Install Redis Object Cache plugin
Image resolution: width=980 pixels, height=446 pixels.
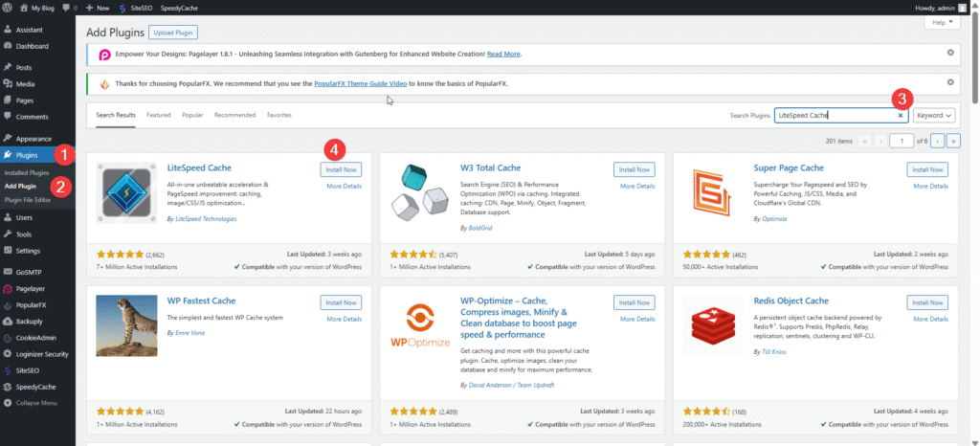pos(927,302)
